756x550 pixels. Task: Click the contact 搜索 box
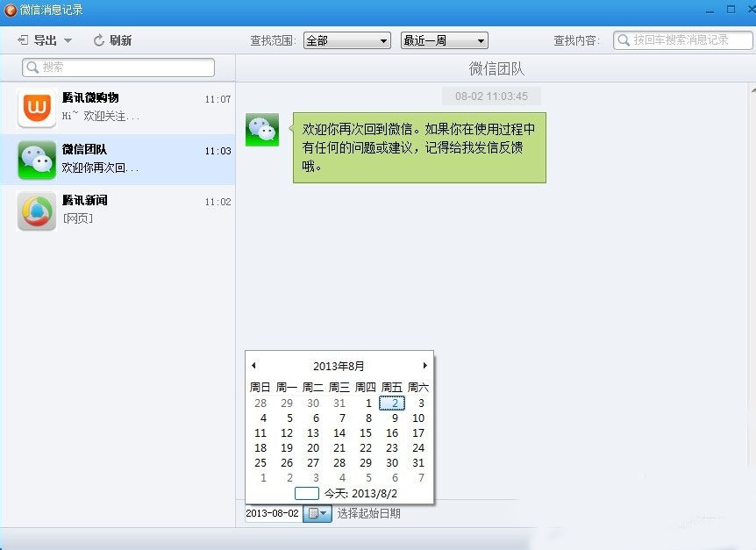point(118,68)
